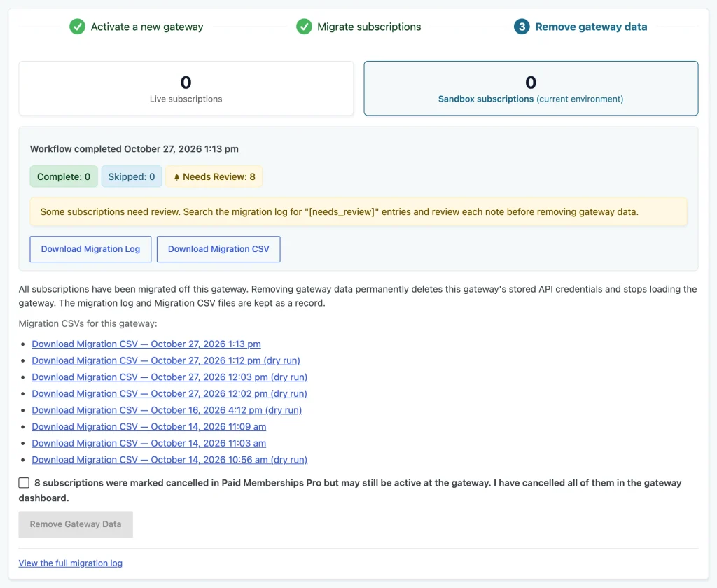Open View the full migration log link

[x=71, y=563]
